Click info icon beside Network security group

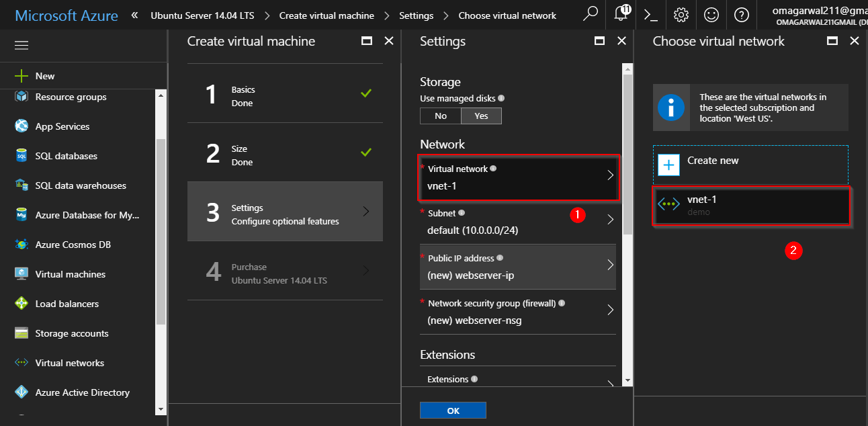562,303
